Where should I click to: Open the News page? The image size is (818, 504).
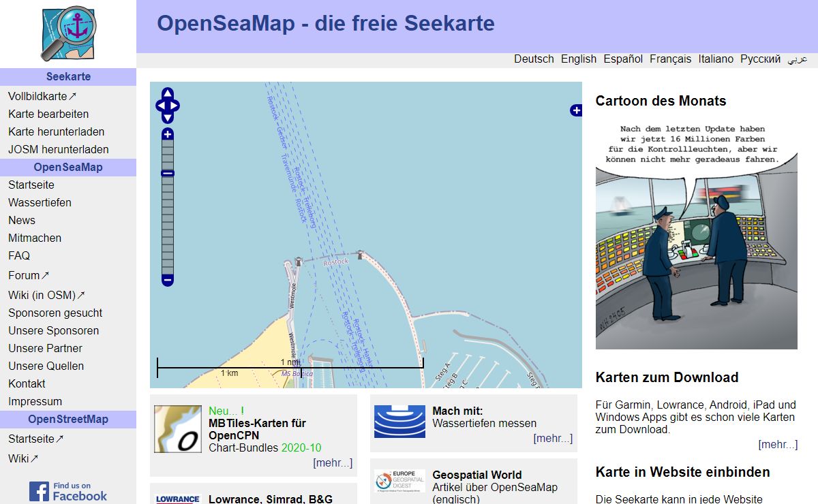[22, 220]
